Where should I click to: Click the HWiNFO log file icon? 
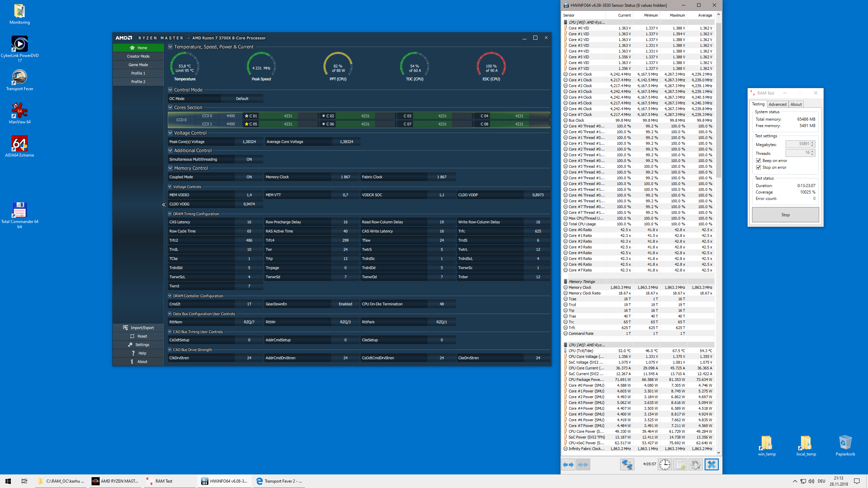[680, 465]
